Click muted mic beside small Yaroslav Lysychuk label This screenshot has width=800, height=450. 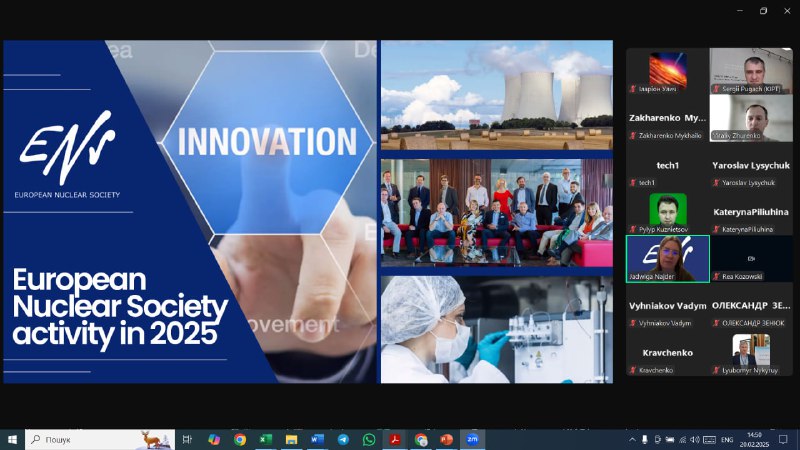716,183
